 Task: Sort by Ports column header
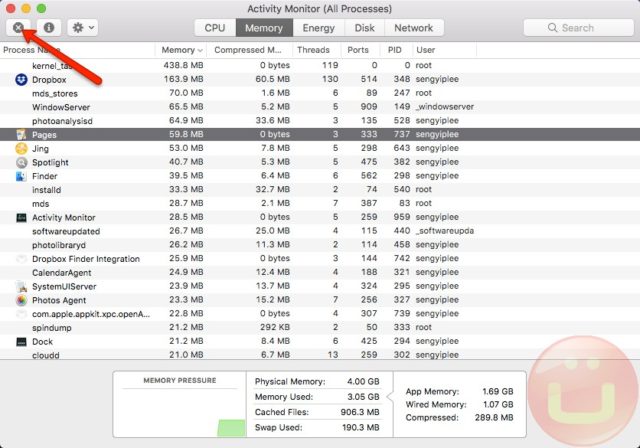pyautogui.click(x=359, y=50)
